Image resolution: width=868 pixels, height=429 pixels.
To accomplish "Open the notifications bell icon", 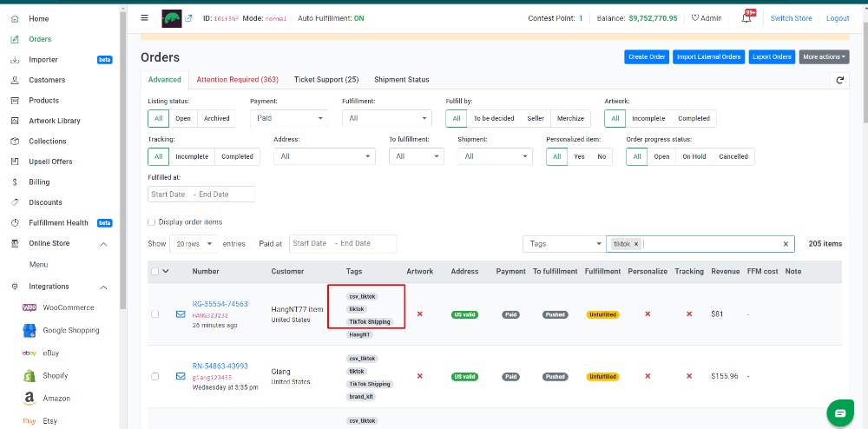I will (x=746, y=18).
